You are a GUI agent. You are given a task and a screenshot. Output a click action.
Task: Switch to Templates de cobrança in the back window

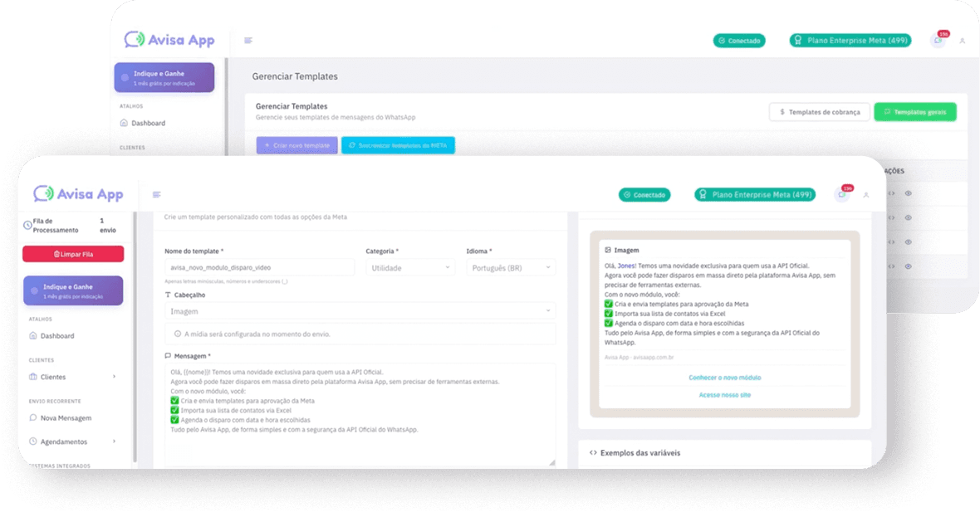820,112
